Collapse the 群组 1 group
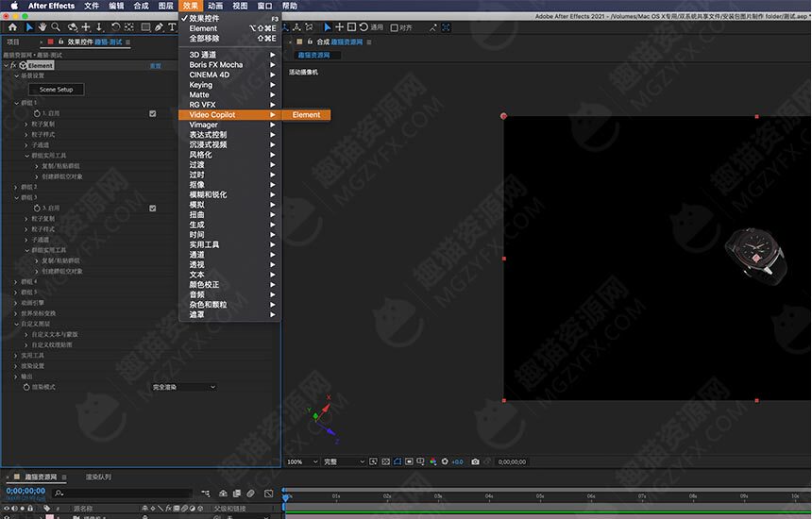 click(17, 103)
